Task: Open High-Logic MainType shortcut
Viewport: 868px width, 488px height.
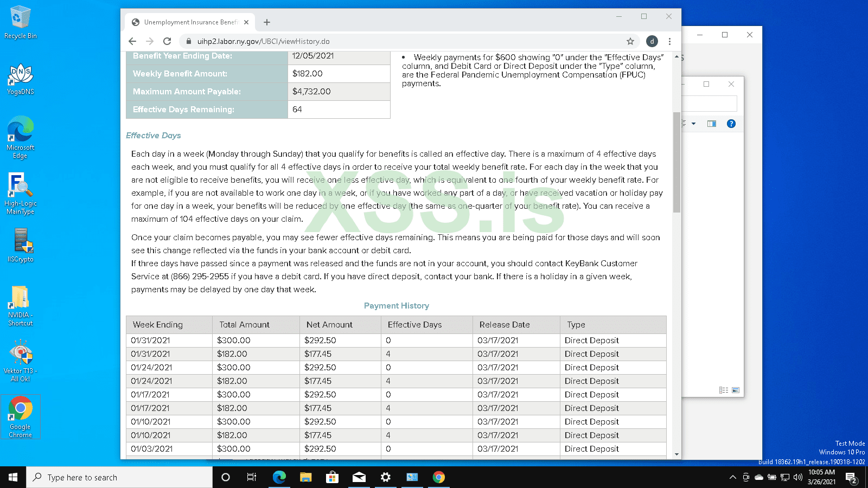Action: [x=21, y=194]
